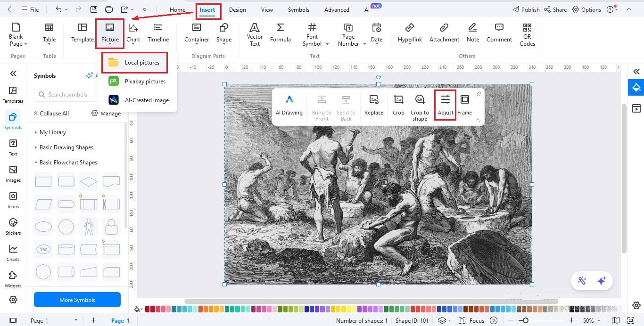Click Collapse All in Symbols panel

pos(51,114)
